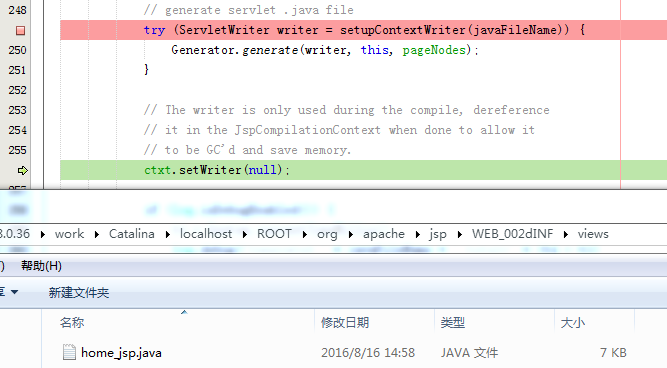
Task: Click line number 254 in the gutter
Action: pos(17,130)
